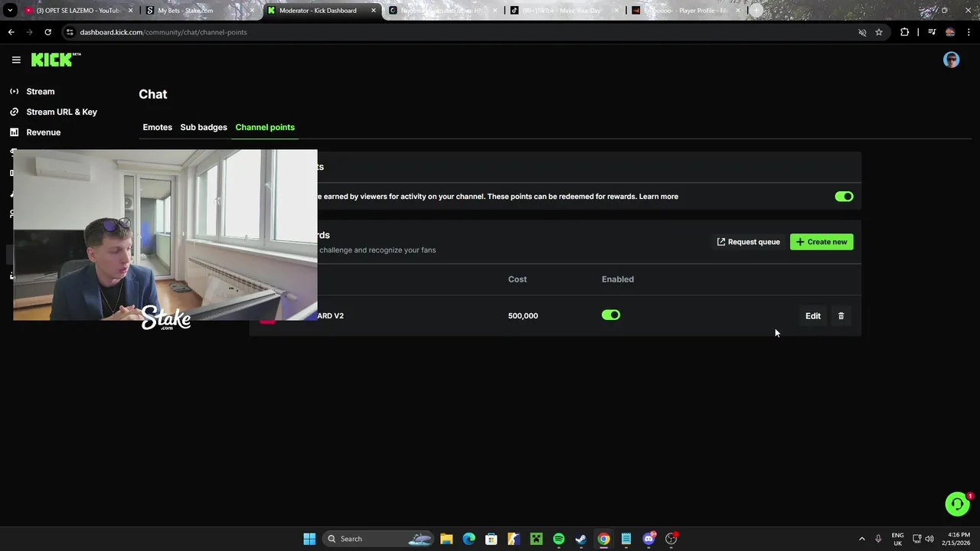Click ENG UK language indicator
Viewport: 980px width, 551px height.
[x=897, y=539]
